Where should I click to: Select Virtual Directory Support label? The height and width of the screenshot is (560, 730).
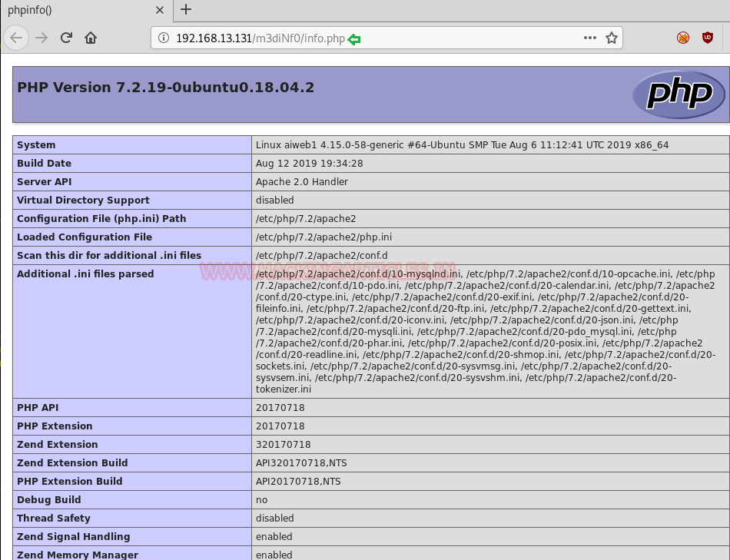[x=83, y=200]
